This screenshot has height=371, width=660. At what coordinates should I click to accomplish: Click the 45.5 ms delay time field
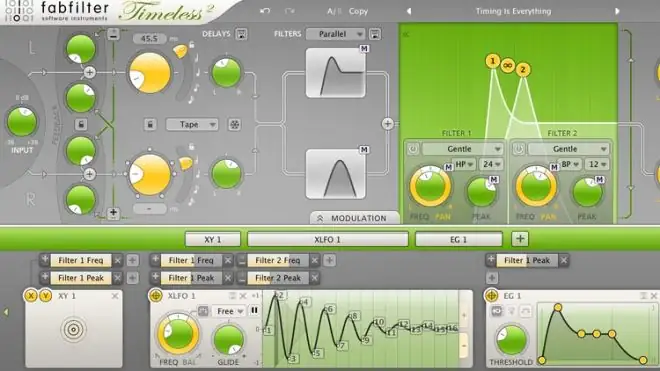click(150, 39)
